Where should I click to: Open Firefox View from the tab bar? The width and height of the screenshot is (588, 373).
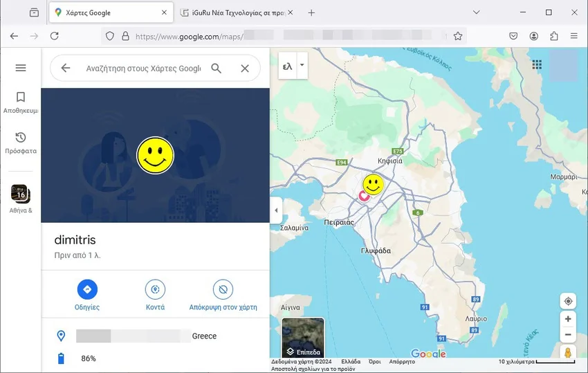tap(34, 12)
